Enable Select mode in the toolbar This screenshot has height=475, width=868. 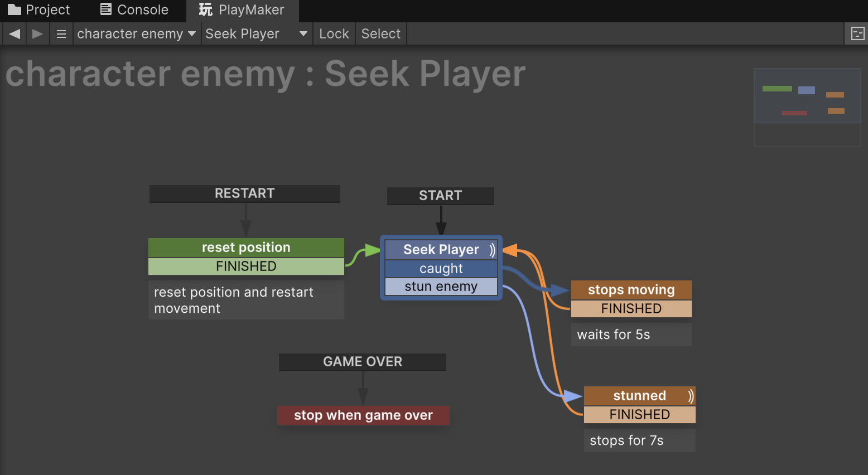380,33
